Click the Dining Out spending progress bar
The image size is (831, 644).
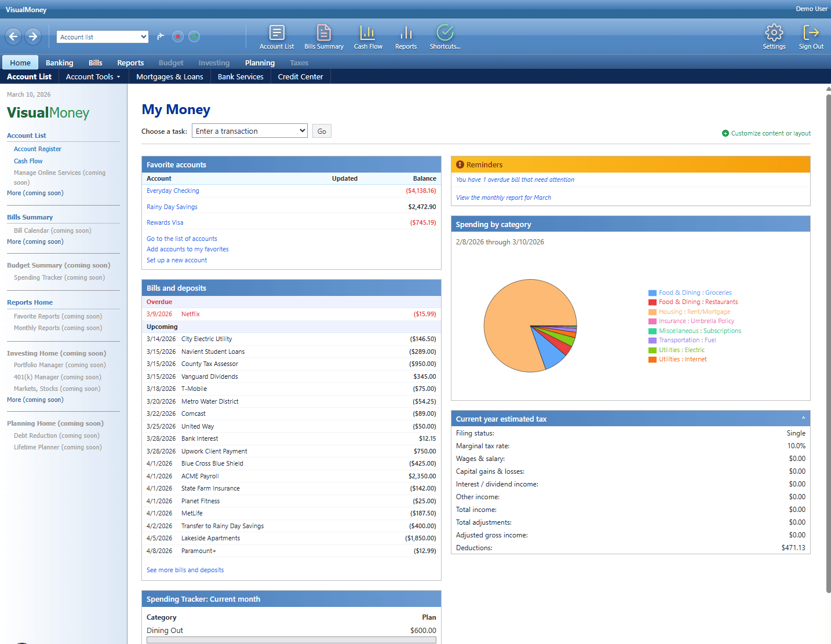(x=291, y=640)
